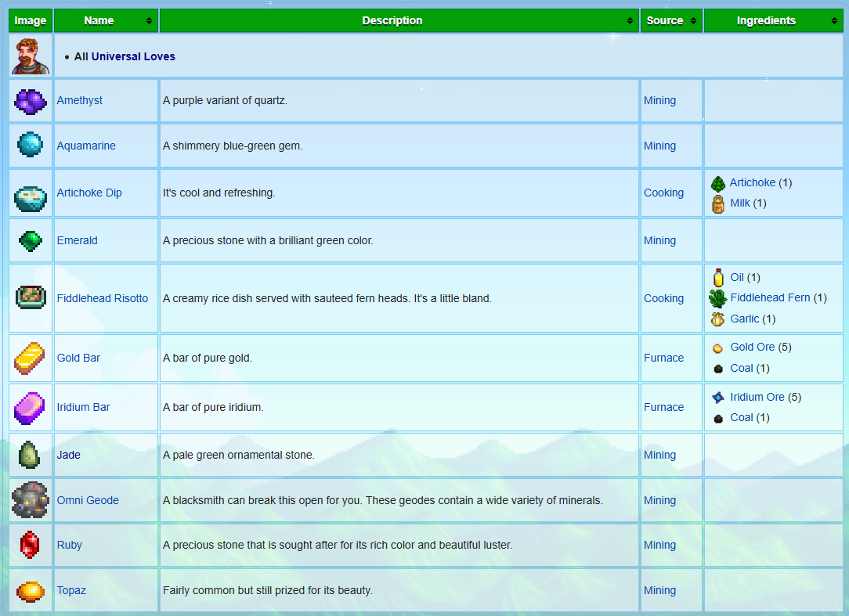Click the Jade stone icon
The height and width of the screenshot is (616, 849).
pos(29,455)
